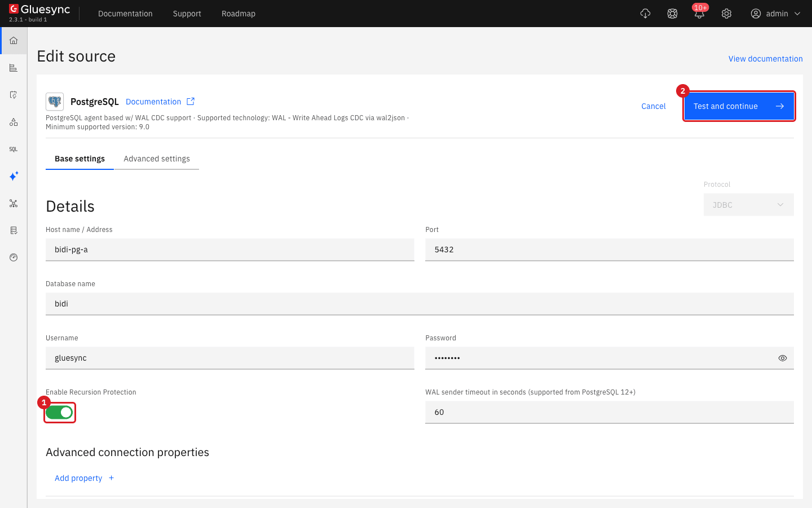812x508 pixels.
Task: Open Documentation in the top bar
Action: coord(125,14)
